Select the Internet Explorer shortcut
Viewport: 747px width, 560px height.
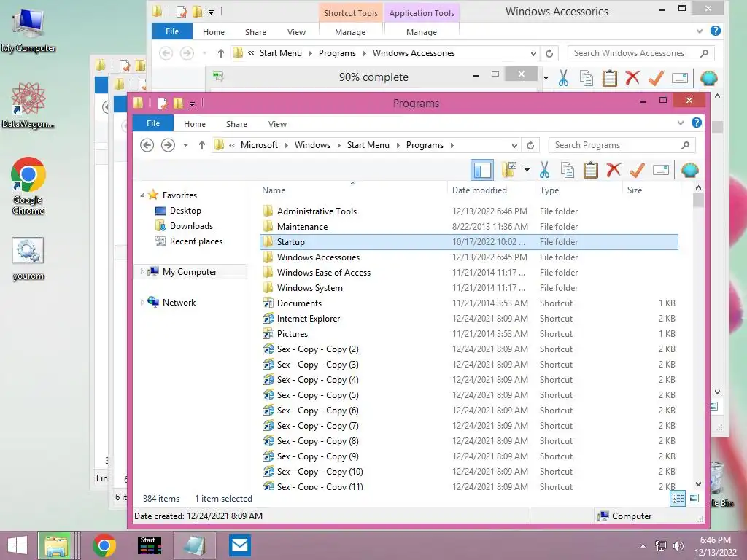pyautogui.click(x=469, y=319)
